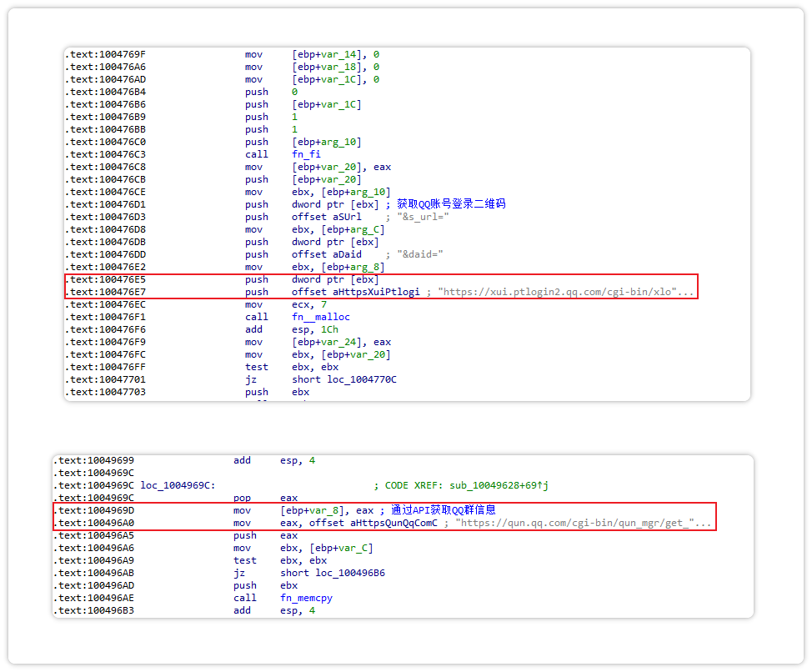Follow the loc_1004770C jump target

pyautogui.click(x=361, y=379)
